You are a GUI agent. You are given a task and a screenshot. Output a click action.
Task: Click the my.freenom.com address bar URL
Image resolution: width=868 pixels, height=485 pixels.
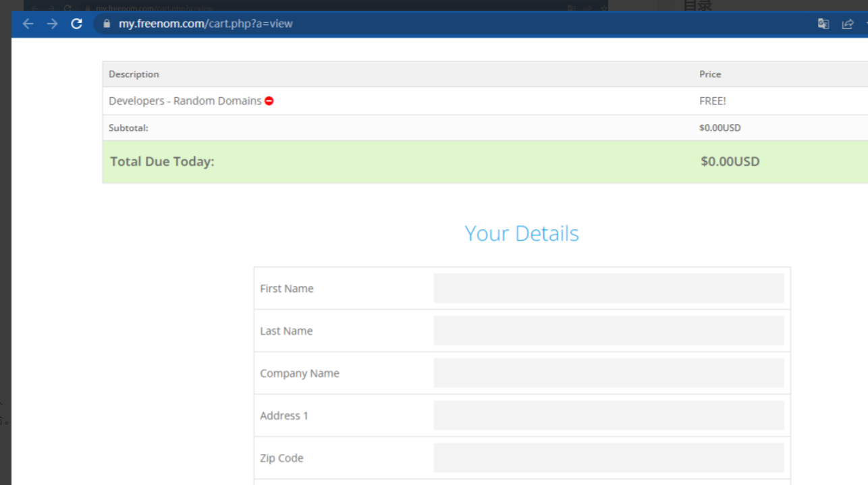(206, 24)
